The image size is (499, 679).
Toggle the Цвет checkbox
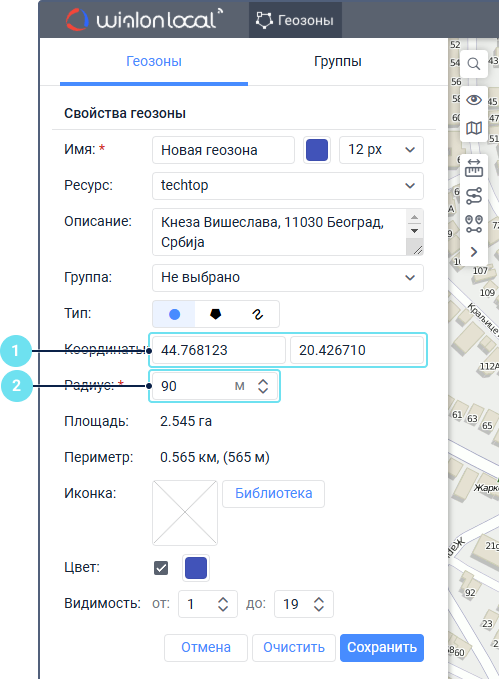point(161,568)
